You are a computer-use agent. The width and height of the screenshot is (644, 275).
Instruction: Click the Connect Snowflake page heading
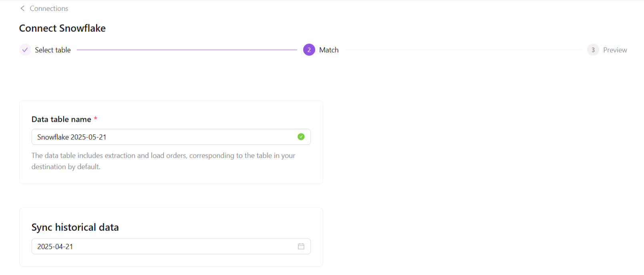click(62, 28)
